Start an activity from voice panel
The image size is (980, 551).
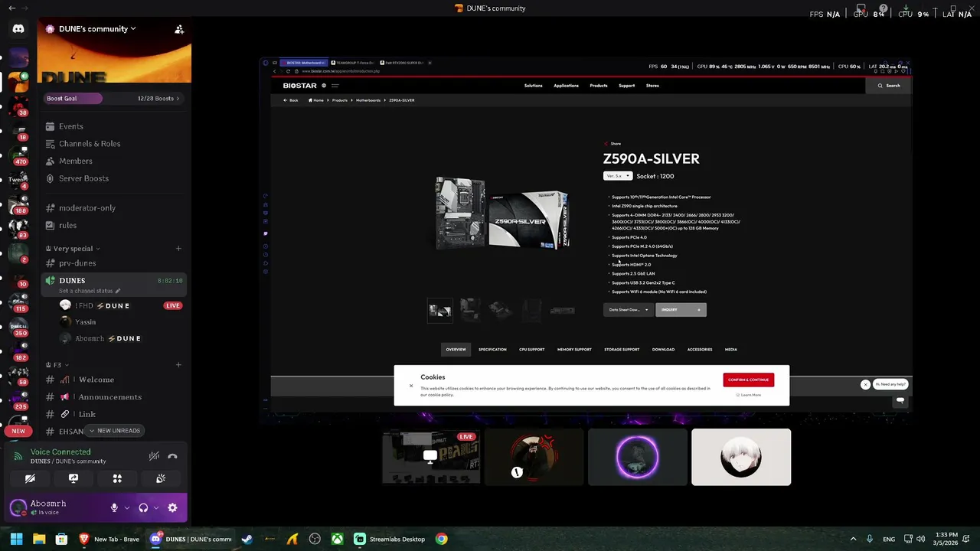point(117,478)
